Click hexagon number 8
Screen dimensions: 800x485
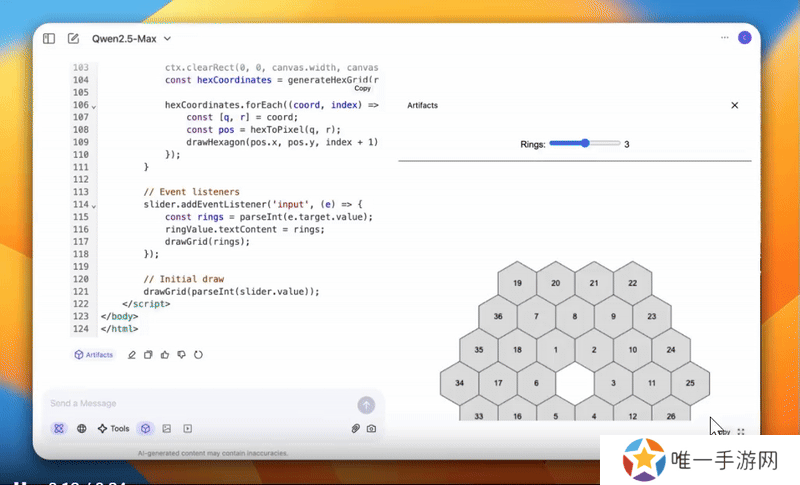point(575,316)
